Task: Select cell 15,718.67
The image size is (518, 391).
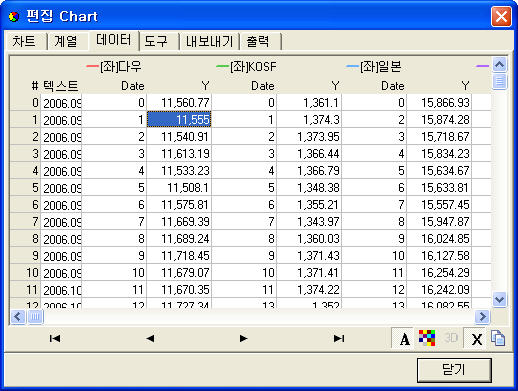Action: pos(439,136)
